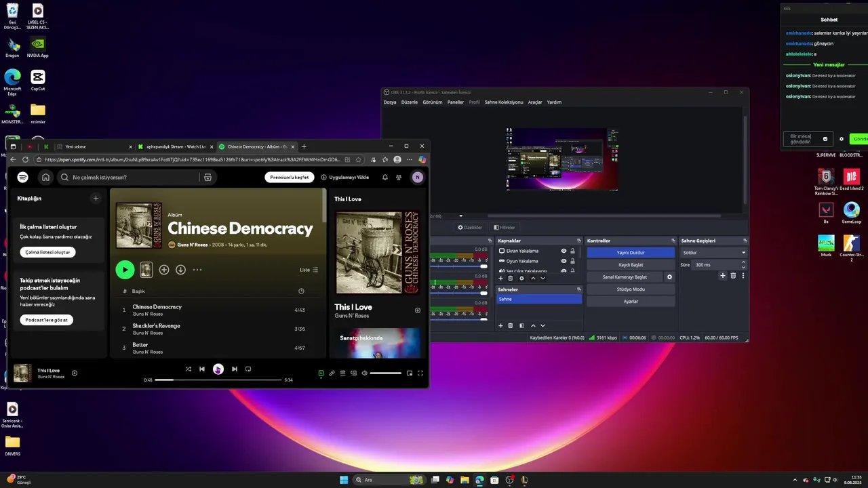Open virtual camera settings gear in OBS
Image resolution: width=868 pixels, height=488 pixels.
point(669,277)
